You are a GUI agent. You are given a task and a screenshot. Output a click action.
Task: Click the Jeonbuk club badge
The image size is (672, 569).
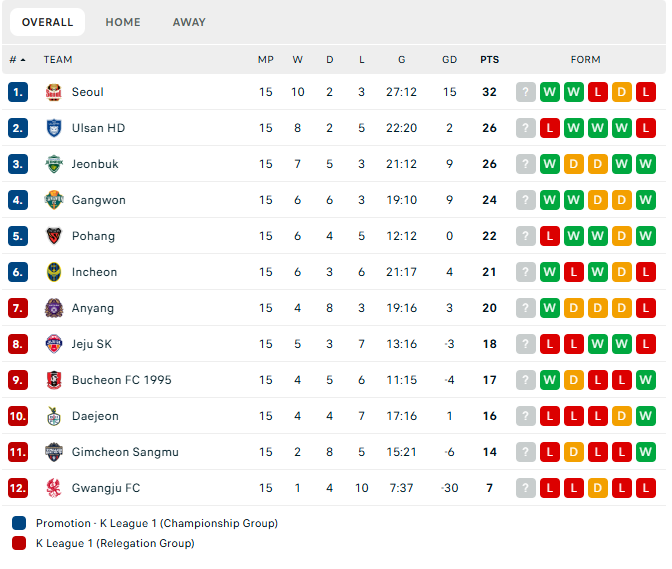click(54, 164)
